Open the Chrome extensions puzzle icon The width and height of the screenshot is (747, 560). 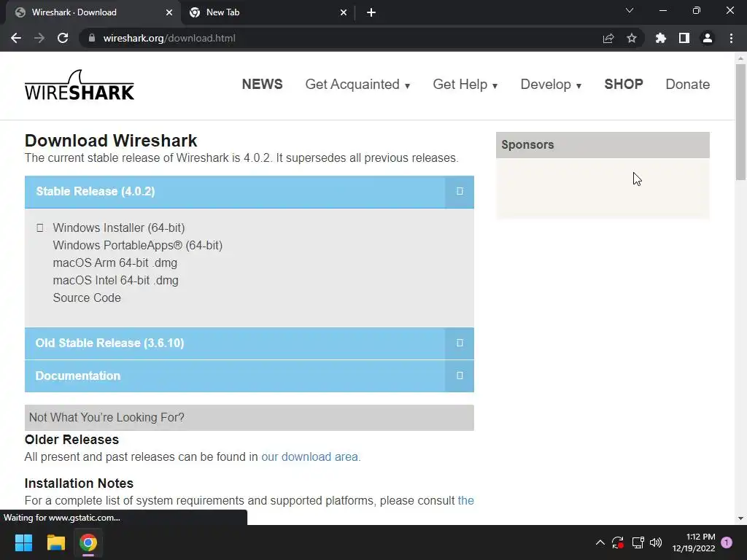pos(661,38)
